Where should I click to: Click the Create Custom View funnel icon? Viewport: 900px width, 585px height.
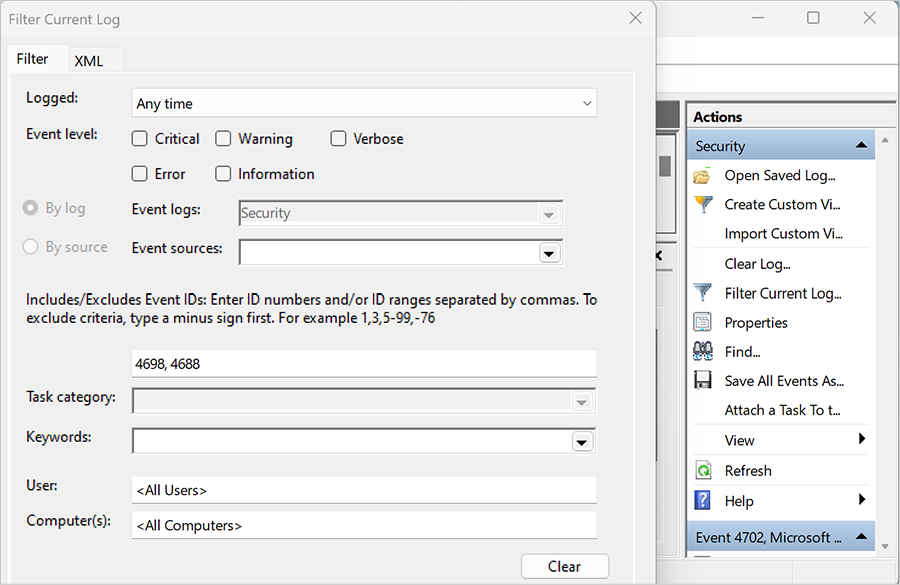[x=703, y=204]
